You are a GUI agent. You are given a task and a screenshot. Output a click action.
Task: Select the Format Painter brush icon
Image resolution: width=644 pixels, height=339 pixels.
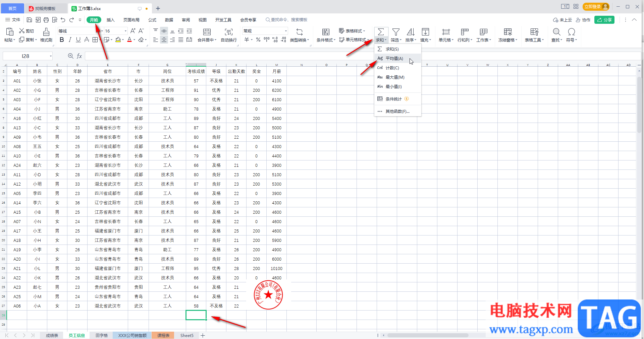[46, 32]
